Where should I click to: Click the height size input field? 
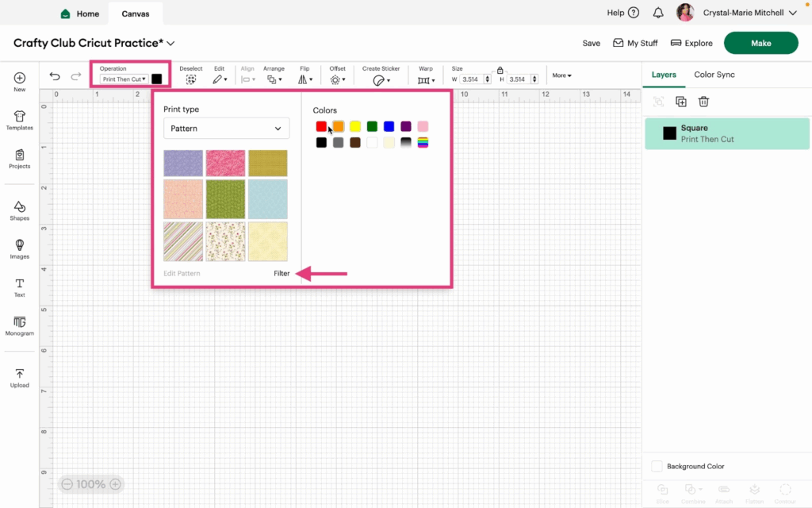[519, 79]
